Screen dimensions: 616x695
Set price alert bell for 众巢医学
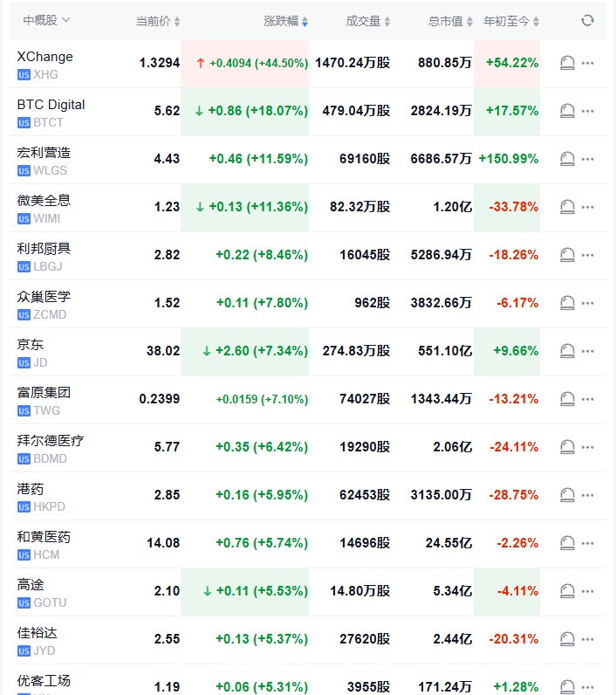point(567,303)
